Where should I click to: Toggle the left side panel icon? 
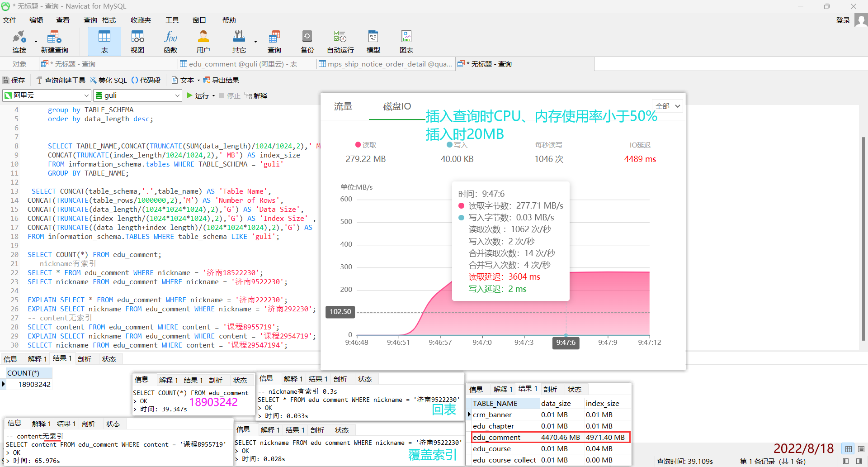[846, 461]
